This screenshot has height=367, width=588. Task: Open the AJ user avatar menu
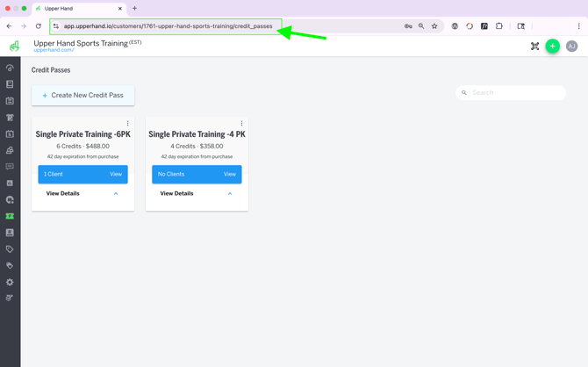[571, 47]
